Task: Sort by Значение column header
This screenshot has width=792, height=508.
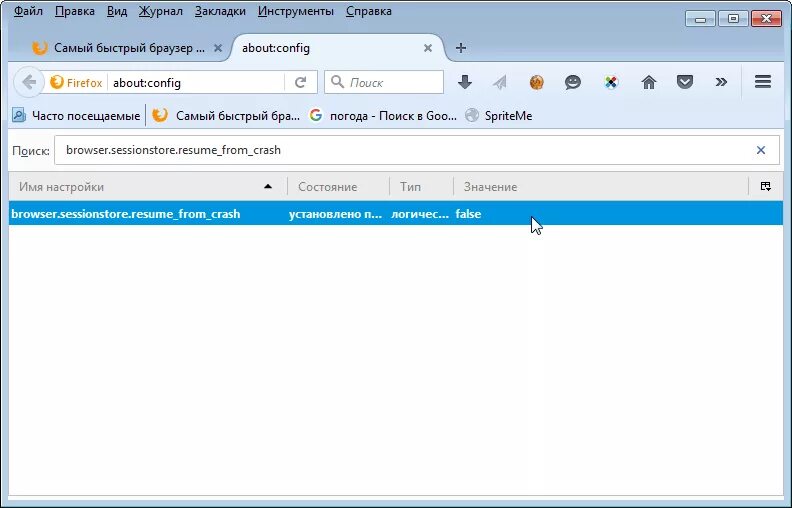Action: point(601,187)
